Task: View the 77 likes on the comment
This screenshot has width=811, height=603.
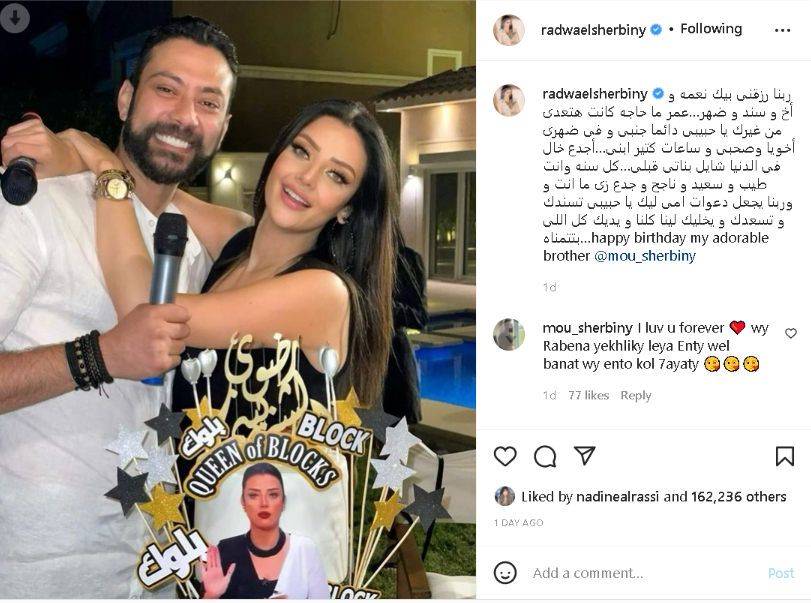Action: point(589,396)
